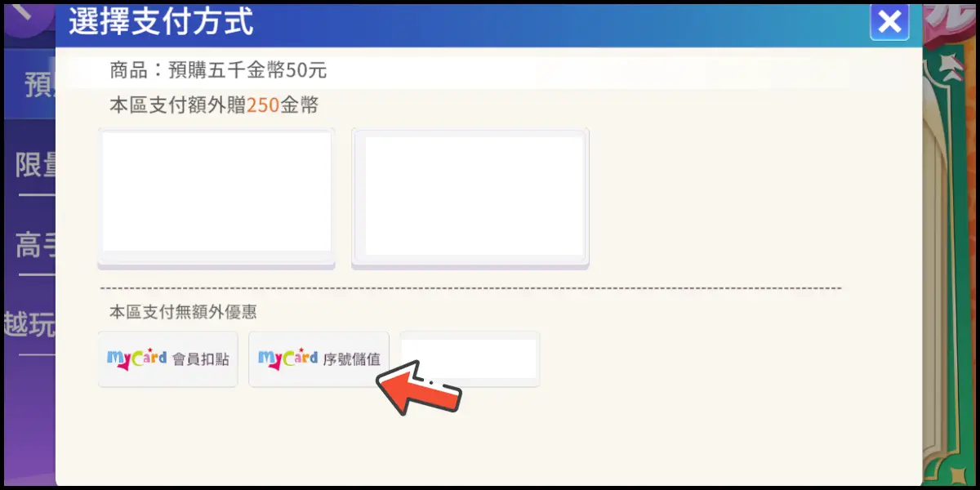Go to the 越玩 sidebar tab

[x=29, y=324]
